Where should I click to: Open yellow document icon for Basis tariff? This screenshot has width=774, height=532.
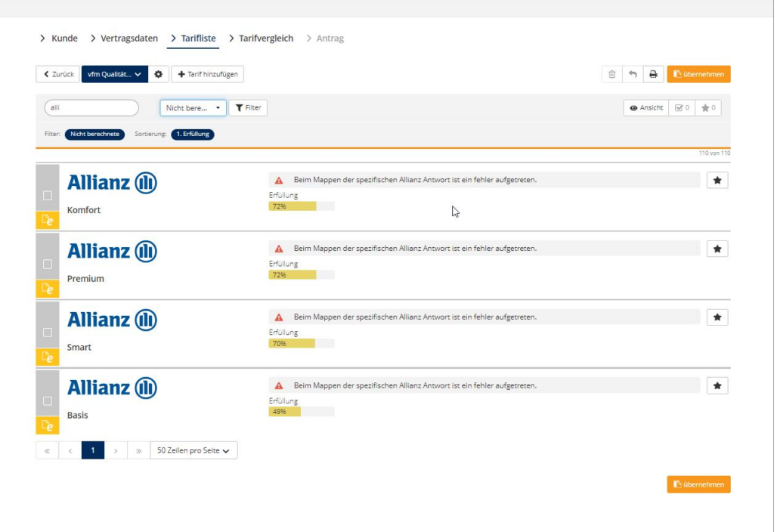coord(48,425)
